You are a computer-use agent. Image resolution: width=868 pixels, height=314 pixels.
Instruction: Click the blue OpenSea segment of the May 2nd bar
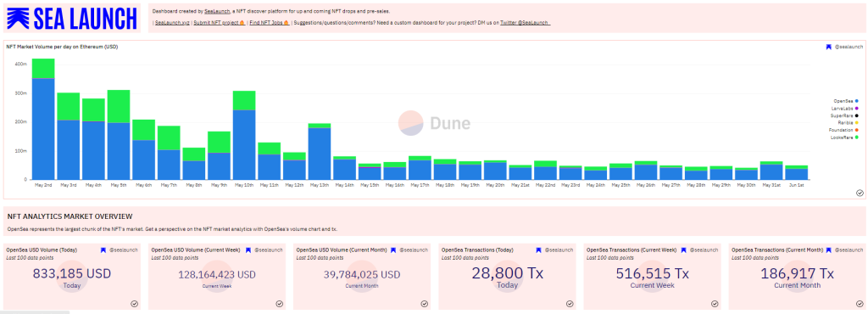[43, 129]
